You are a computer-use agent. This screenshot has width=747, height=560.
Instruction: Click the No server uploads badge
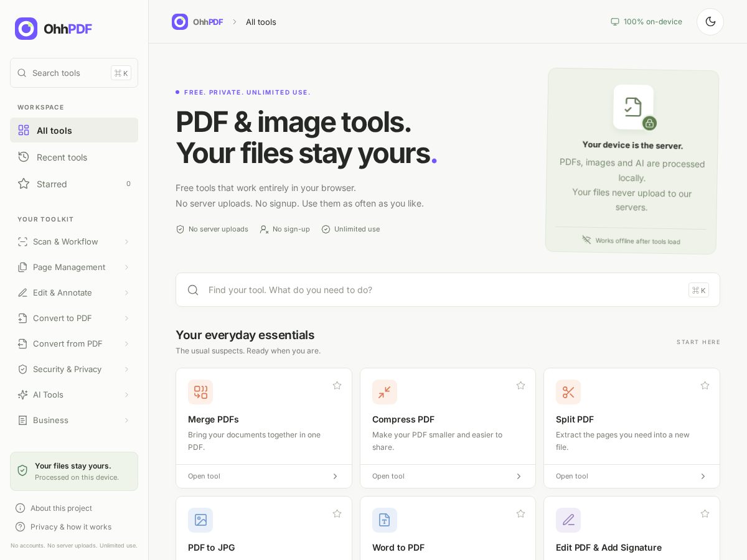coord(212,229)
